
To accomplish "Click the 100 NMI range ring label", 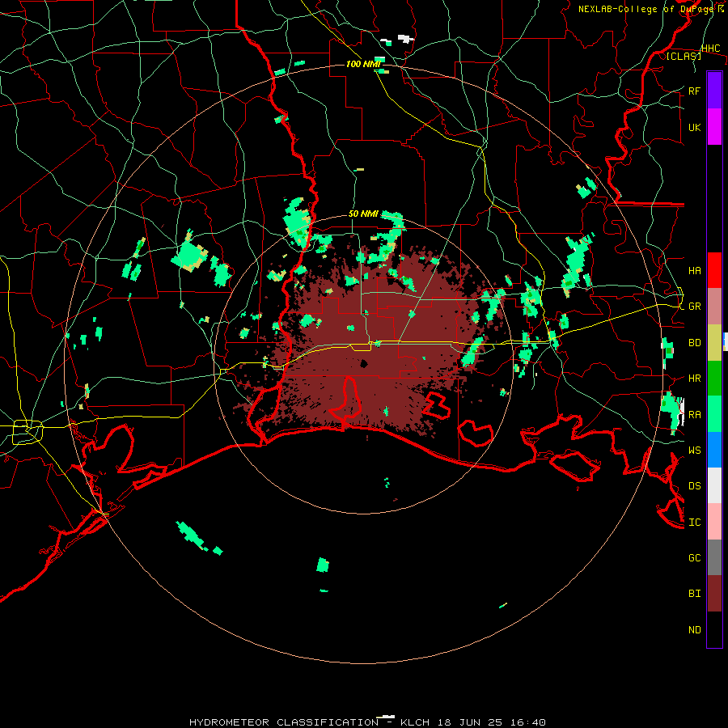I will 362,64.
